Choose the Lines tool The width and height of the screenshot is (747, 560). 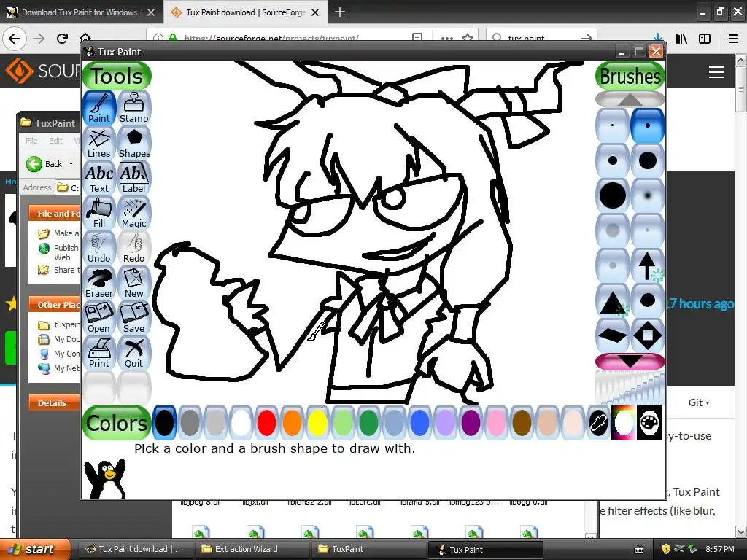point(99,144)
